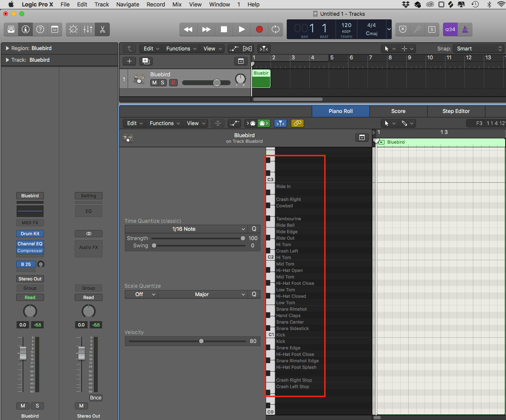This screenshot has height=420, width=506.
Task: Toggle Catch Playhead in Tracks area
Action: [264, 48]
